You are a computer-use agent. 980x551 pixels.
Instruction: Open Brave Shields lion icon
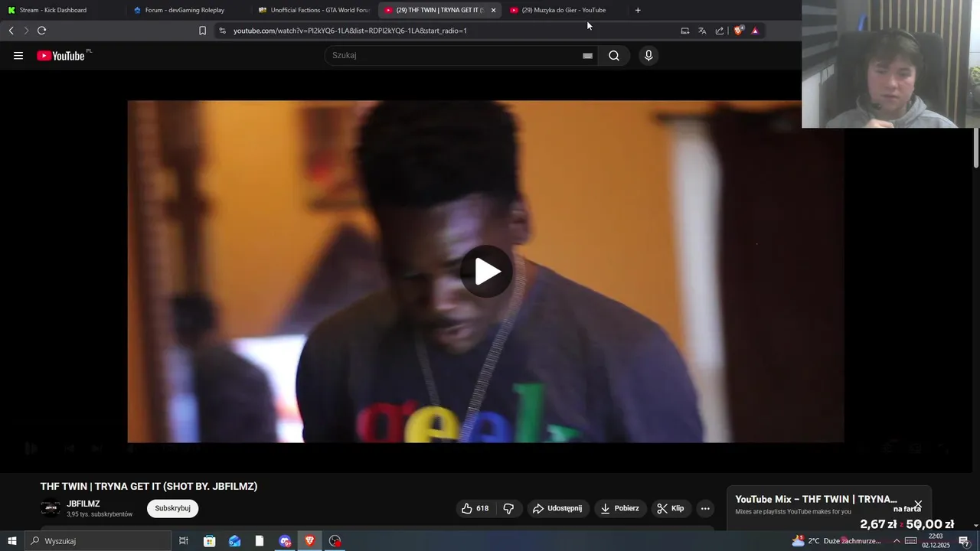tap(738, 31)
